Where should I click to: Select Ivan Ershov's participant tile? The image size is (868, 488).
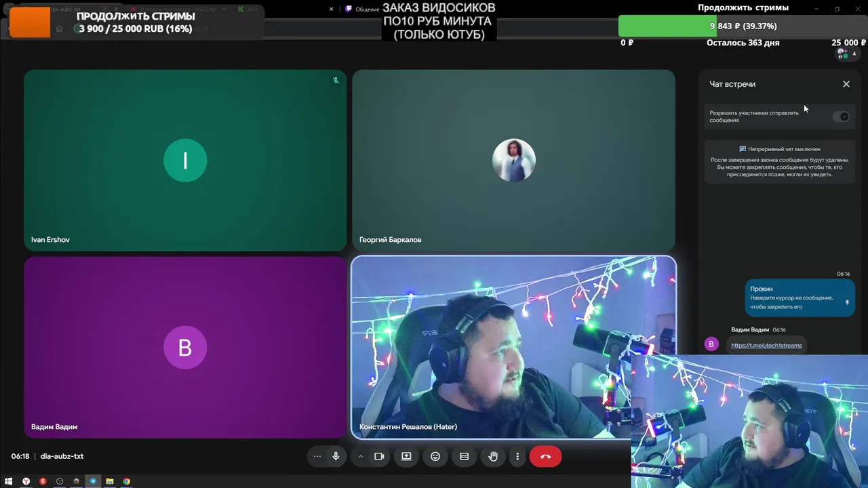coord(185,160)
